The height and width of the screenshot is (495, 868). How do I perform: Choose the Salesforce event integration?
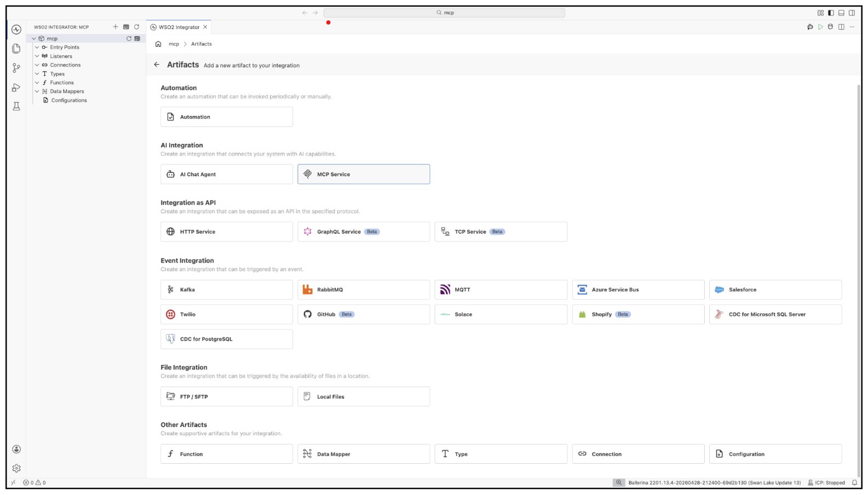click(x=776, y=290)
